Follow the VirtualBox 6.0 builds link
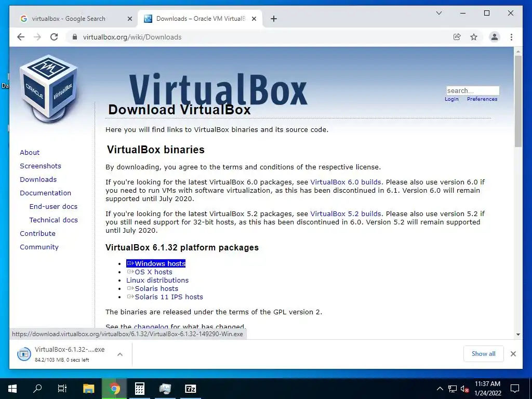The image size is (532, 399). 345,182
